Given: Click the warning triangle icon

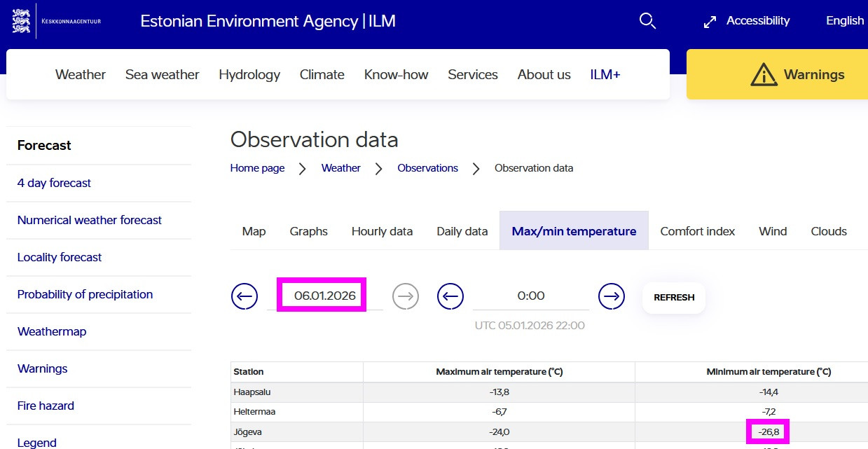Looking at the screenshot, I should [764, 74].
